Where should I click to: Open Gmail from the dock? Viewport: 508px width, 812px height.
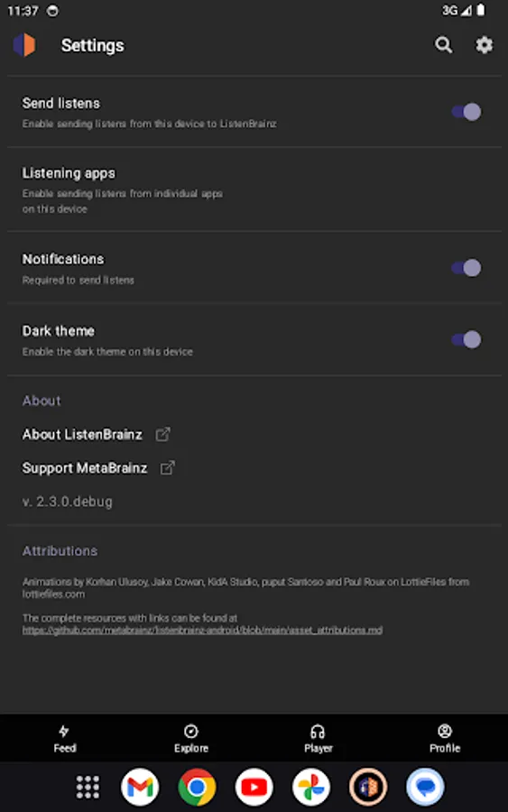tap(140, 787)
